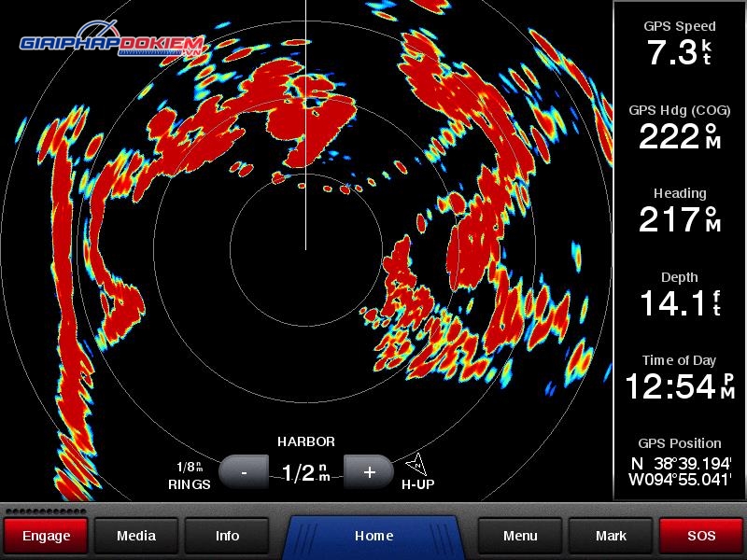Select the GPS Speed data field
This screenshot has width=747, height=560.
coord(680,44)
